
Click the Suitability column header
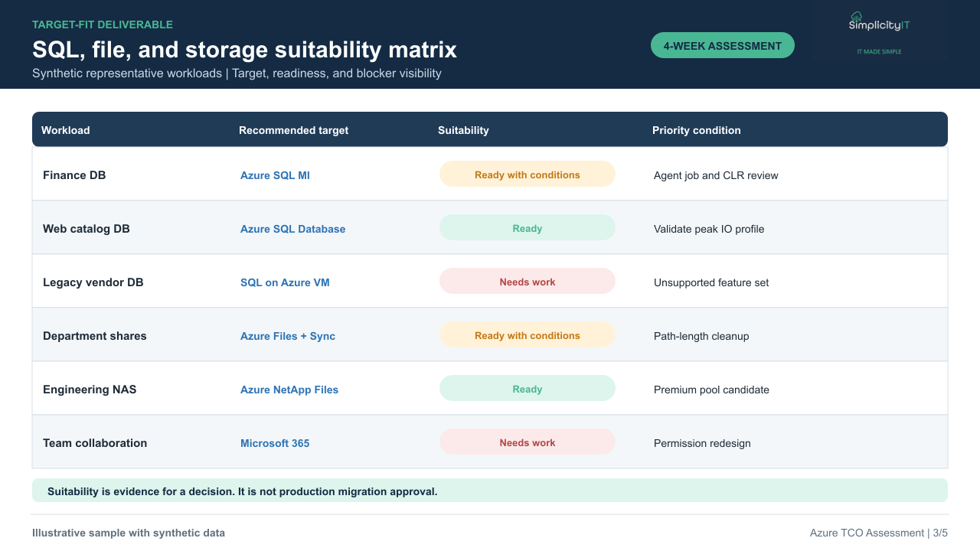[x=463, y=130]
